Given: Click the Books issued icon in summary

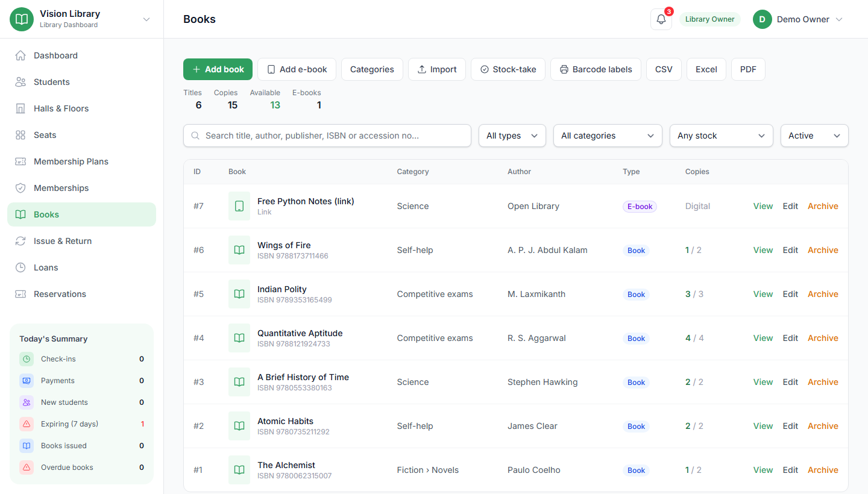Looking at the screenshot, I should pos(27,446).
